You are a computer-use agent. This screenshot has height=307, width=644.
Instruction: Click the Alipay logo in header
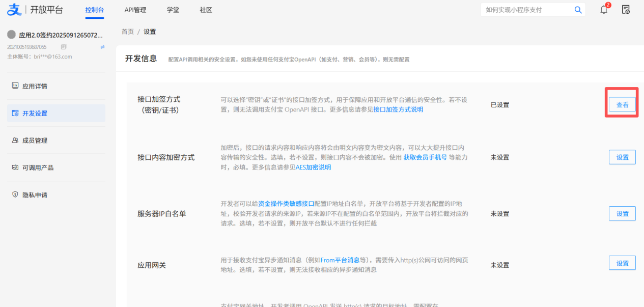14,10
